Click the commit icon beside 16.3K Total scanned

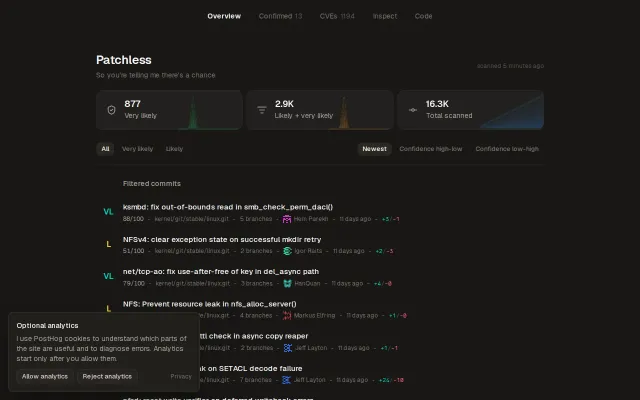(x=413, y=110)
